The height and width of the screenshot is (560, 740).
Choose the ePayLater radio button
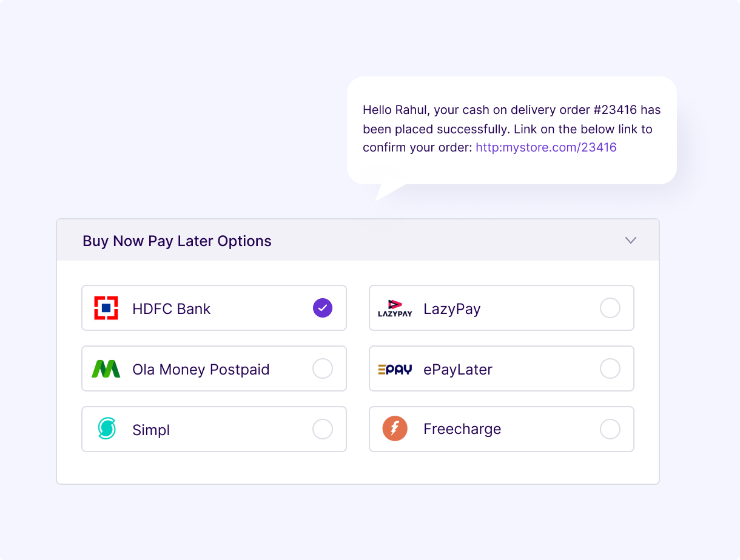(x=610, y=368)
